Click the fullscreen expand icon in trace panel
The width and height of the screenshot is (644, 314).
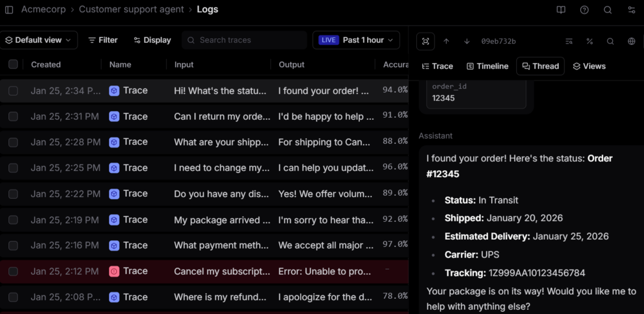point(425,41)
